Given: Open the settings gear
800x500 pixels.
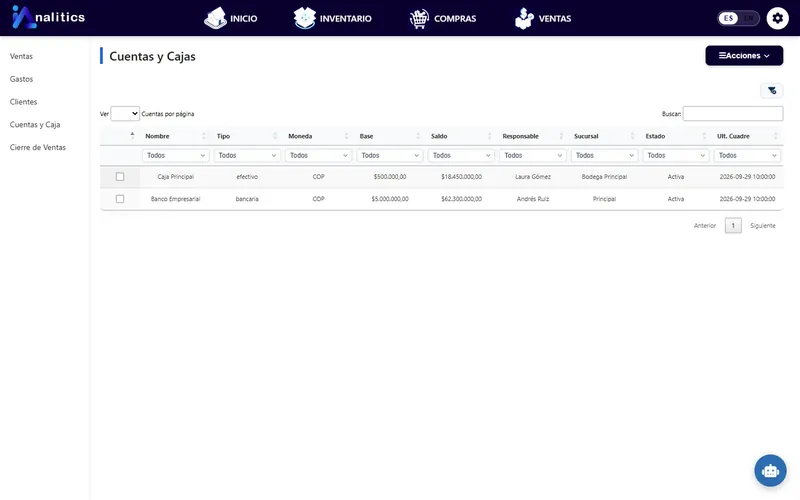Looking at the screenshot, I should click(777, 18).
